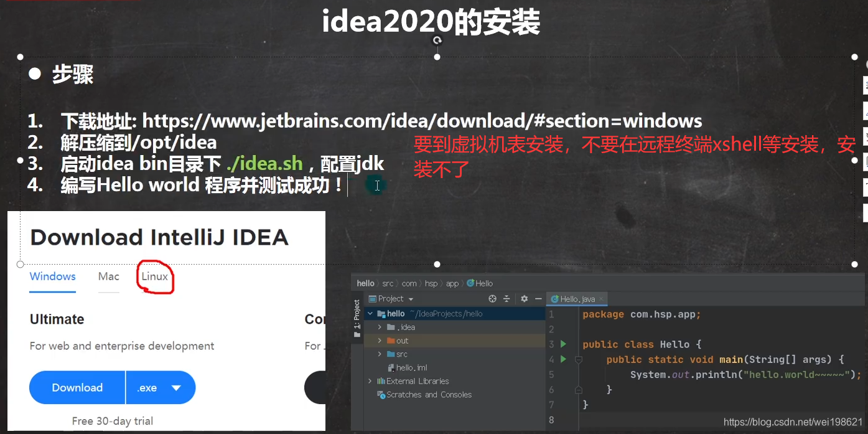Expand the .idea folder chevron

coord(380,327)
